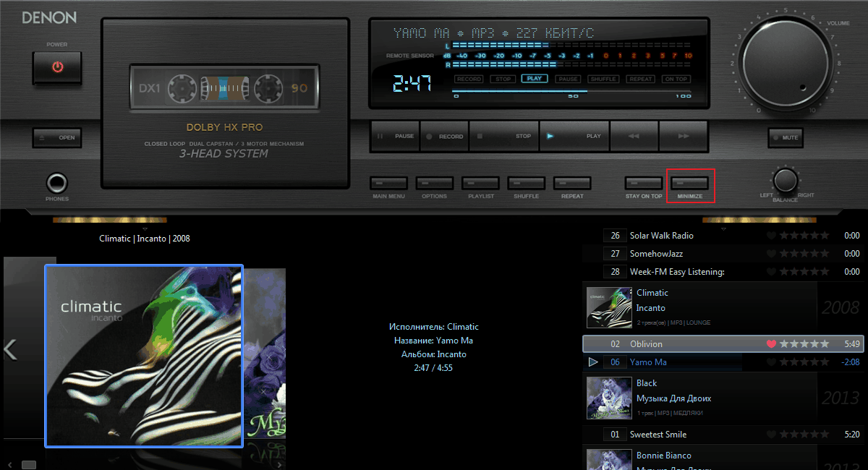Select the purple flowers cover beside Climatic
The width and height of the screenshot is (868, 470).
point(265,354)
